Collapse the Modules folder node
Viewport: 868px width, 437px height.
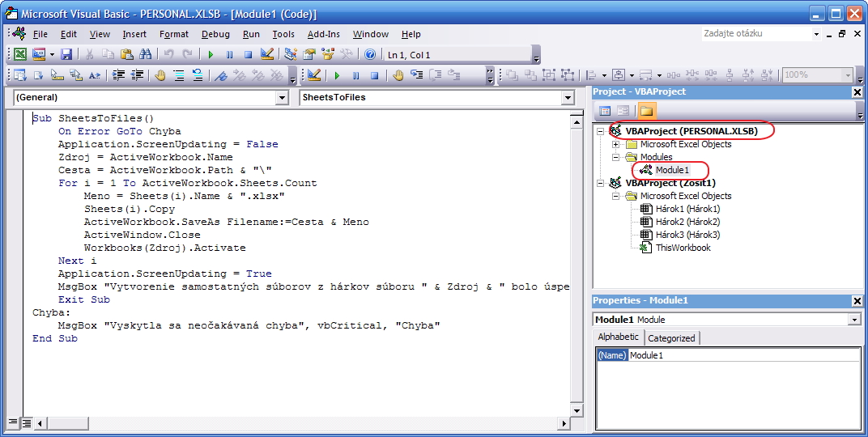coord(615,157)
